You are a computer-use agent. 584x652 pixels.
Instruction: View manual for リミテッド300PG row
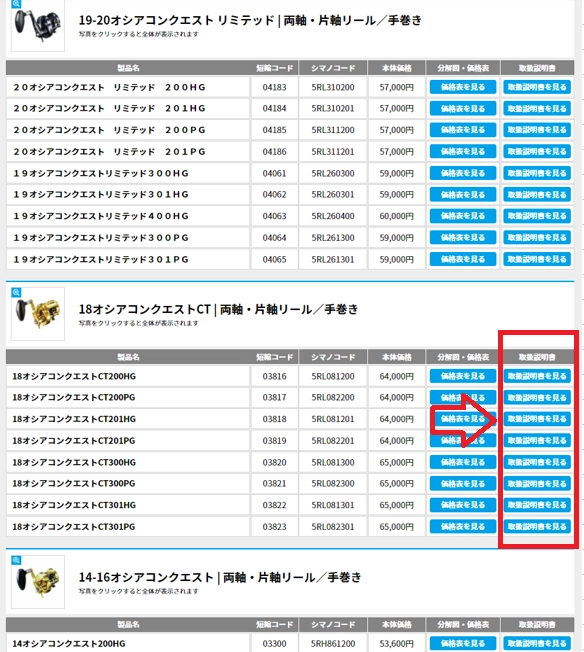tap(537, 238)
